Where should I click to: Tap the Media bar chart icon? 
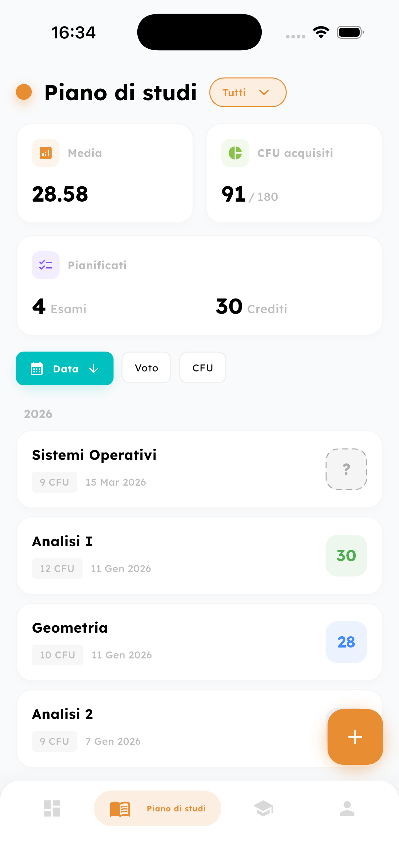click(46, 153)
